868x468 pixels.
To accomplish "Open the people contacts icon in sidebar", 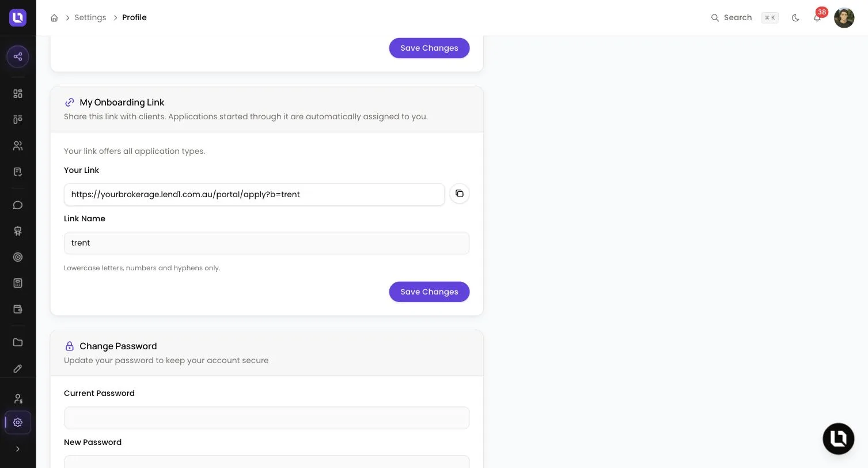I will point(18,146).
